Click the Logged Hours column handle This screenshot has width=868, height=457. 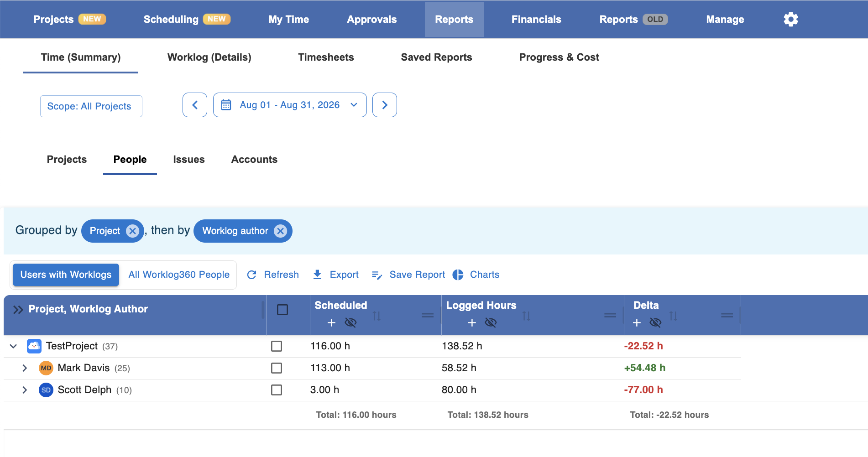610,315
